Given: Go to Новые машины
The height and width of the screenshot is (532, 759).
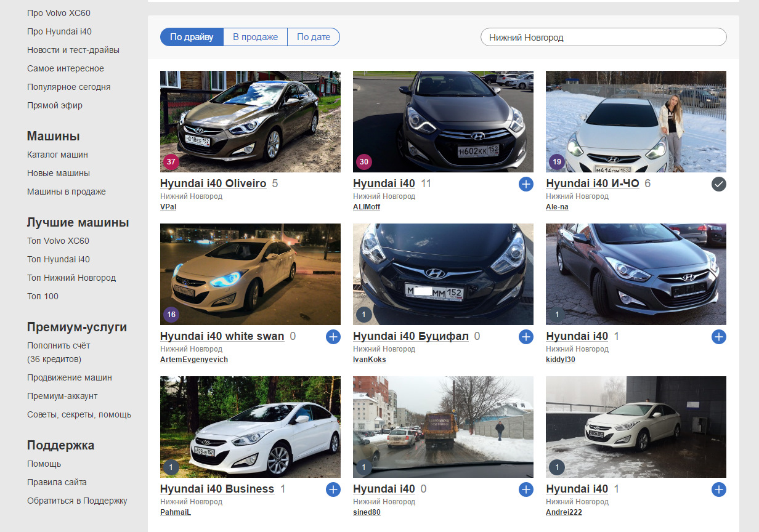Looking at the screenshot, I should [x=59, y=173].
